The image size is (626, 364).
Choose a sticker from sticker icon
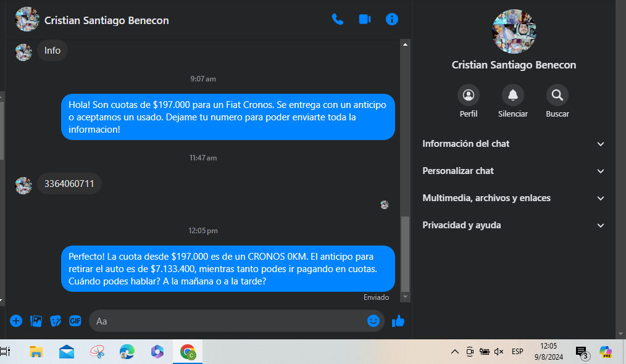click(56, 321)
